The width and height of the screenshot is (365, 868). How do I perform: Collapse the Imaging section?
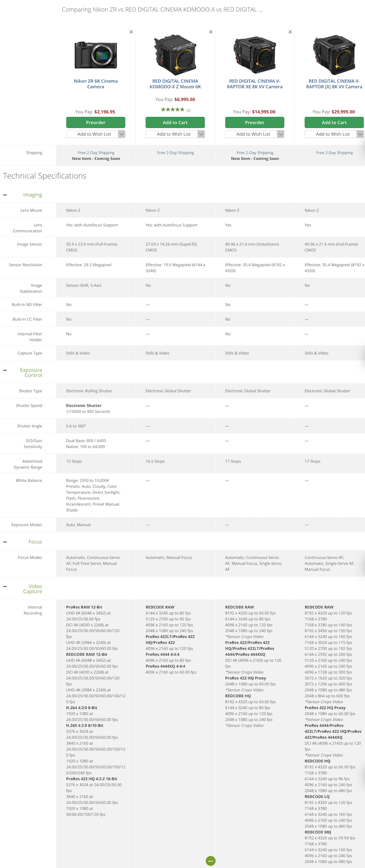click(5, 195)
